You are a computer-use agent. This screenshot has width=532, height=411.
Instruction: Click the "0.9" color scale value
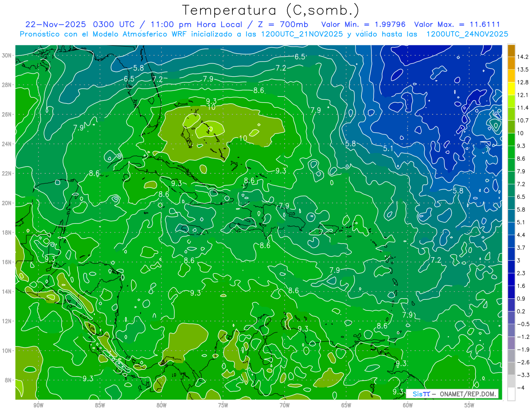tap(521, 298)
